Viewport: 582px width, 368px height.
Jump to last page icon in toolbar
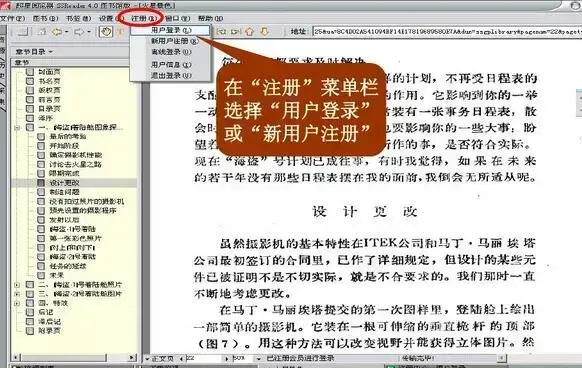click(235, 32)
